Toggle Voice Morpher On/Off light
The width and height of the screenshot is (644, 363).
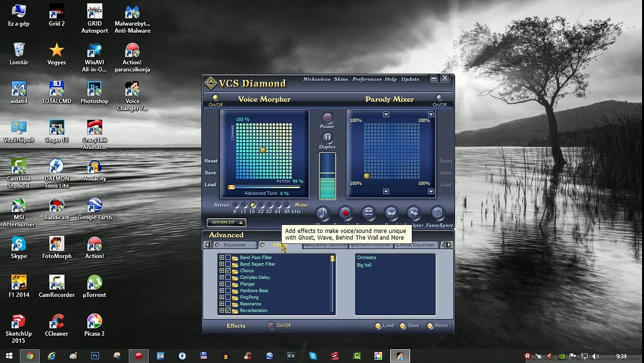coord(216,98)
